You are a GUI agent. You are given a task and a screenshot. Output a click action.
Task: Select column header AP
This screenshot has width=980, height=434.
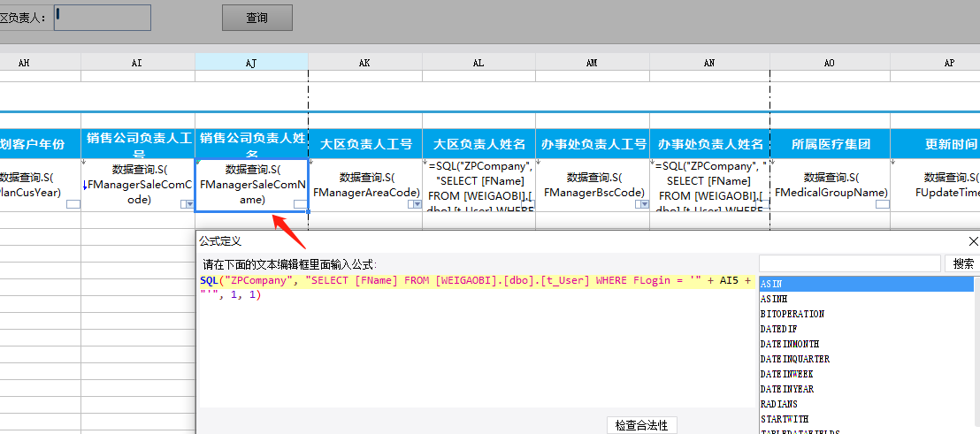(936, 63)
